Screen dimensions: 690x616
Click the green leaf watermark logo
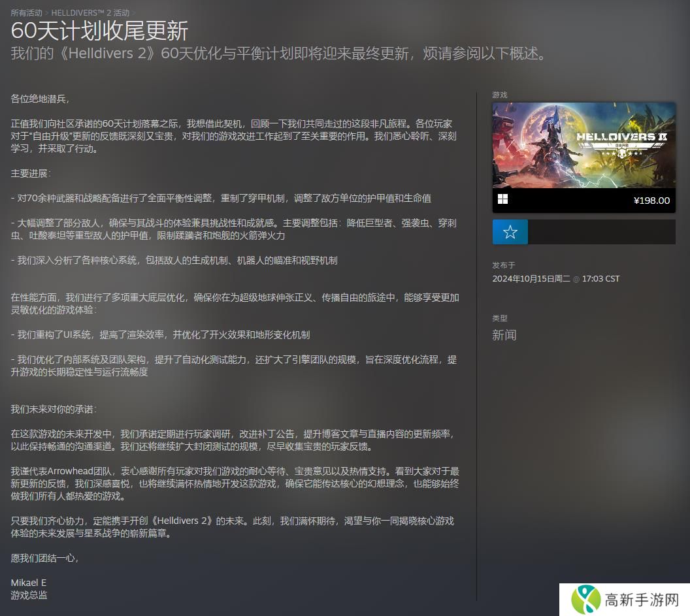click(586, 600)
